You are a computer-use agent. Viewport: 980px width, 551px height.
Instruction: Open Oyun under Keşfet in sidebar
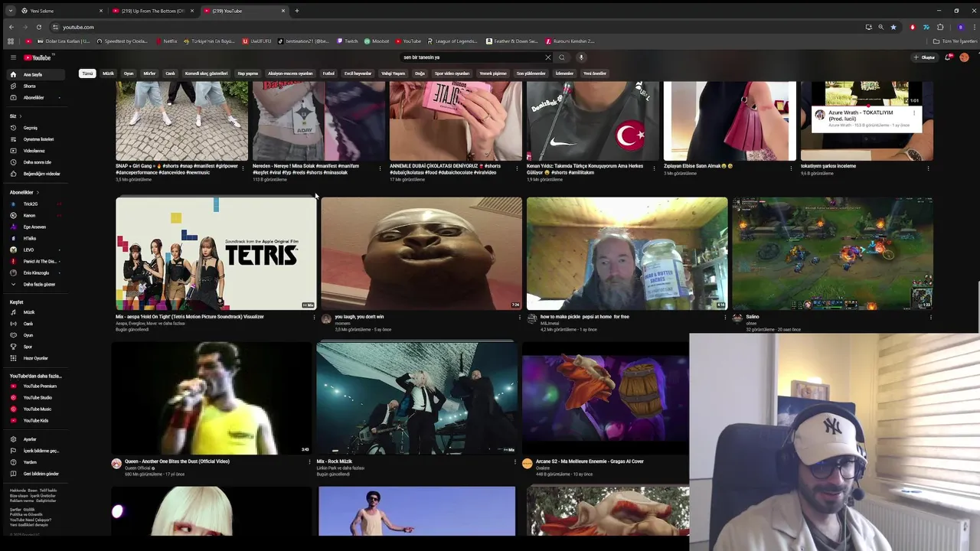[x=28, y=335]
